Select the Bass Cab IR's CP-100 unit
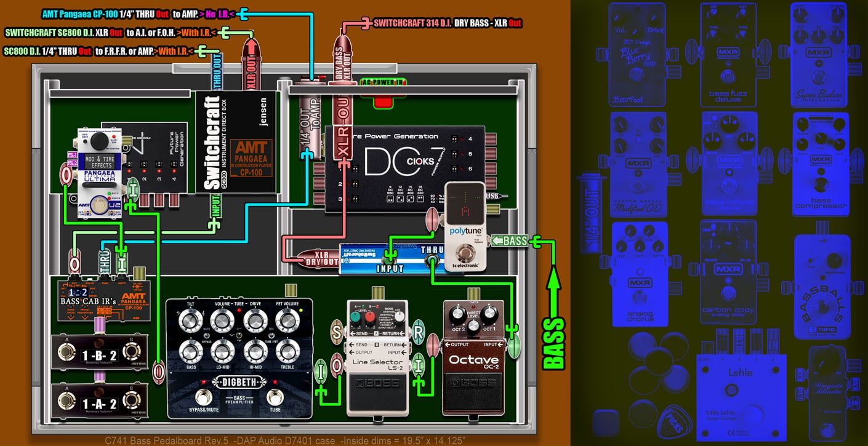868x446 pixels. (104, 301)
